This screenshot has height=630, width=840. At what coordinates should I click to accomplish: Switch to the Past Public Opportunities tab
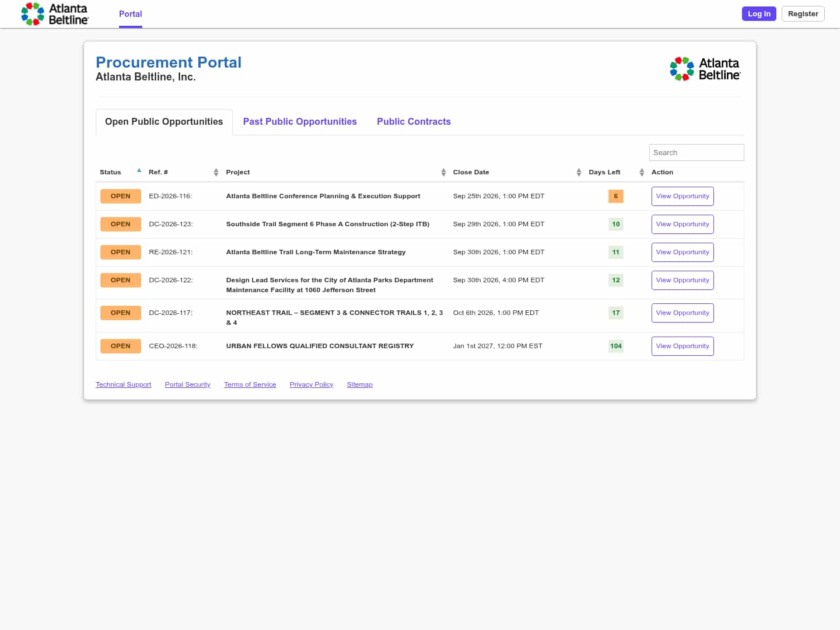tap(300, 122)
